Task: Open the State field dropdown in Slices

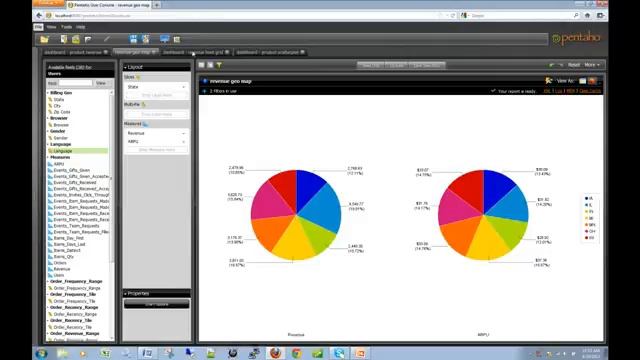Action: click(x=183, y=87)
